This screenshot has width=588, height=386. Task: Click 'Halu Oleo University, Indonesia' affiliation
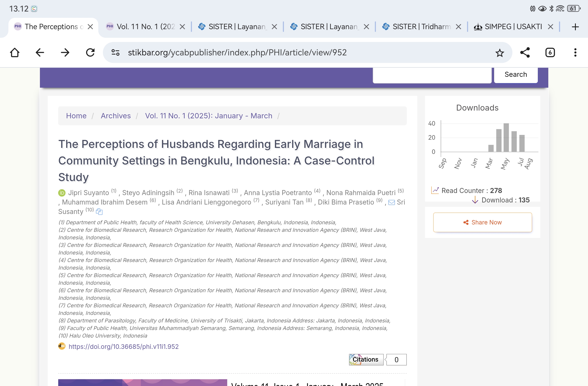[x=108, y=336]
